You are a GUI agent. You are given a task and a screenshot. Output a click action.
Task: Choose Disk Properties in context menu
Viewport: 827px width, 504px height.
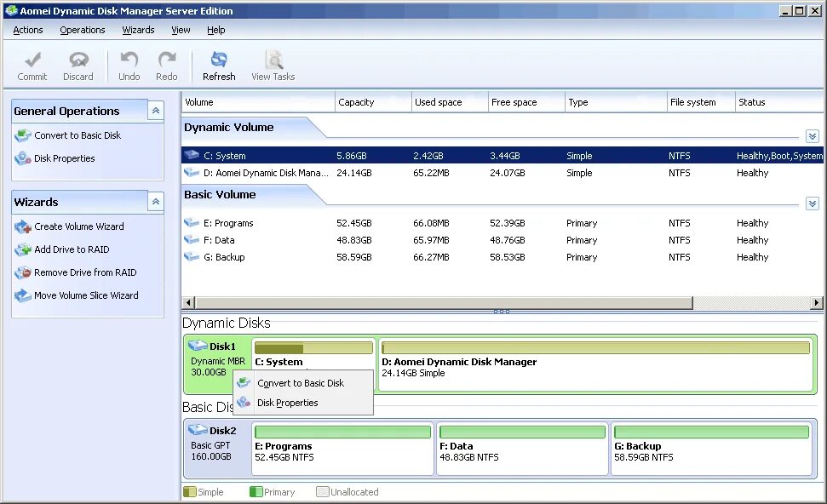point(303,402)
